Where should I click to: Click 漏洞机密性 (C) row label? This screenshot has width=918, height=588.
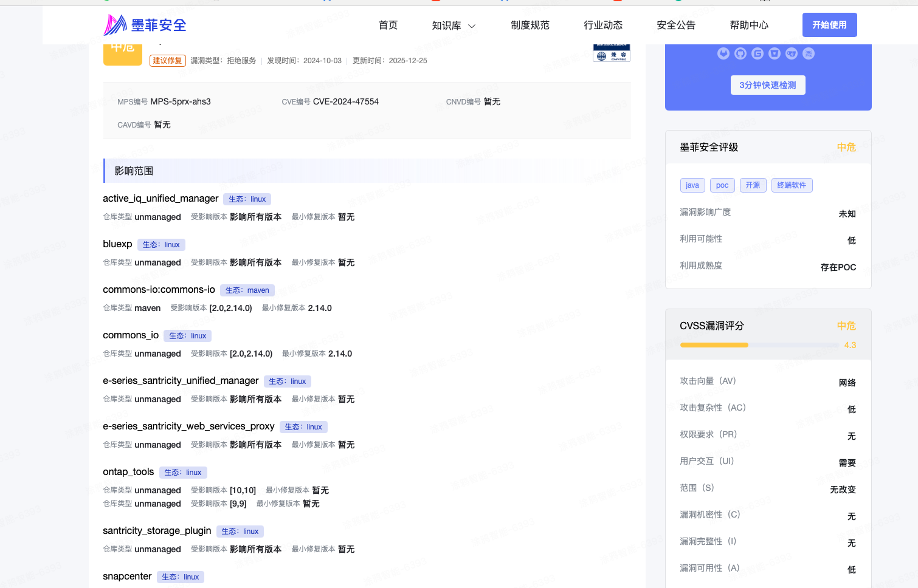pos(710,514)
